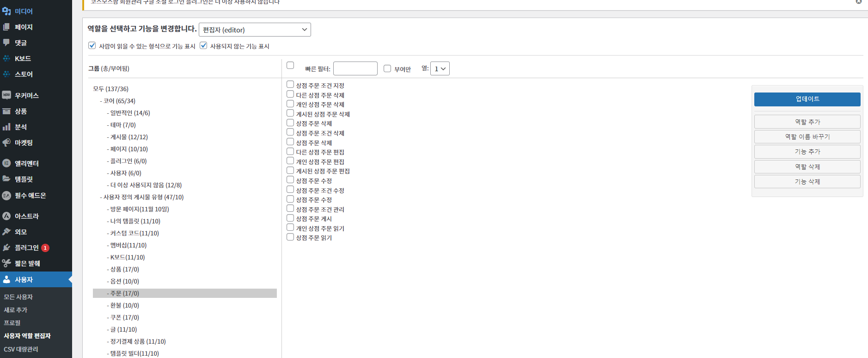The image size is (868, 358).
Task: Click the 역할 추가 button
Action: click(807, 122)
